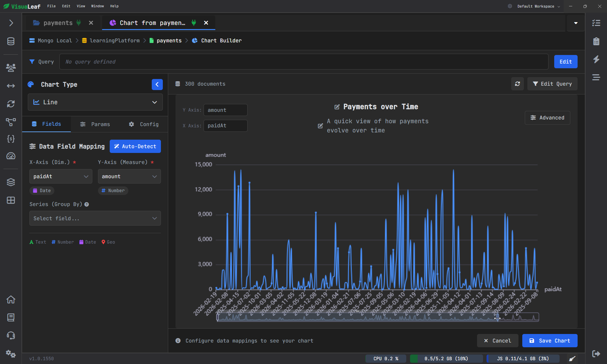Collapse the Chart Type panel with the chevron
The height and width of the screenshot is (364, 607).
(x=157, y=84)
